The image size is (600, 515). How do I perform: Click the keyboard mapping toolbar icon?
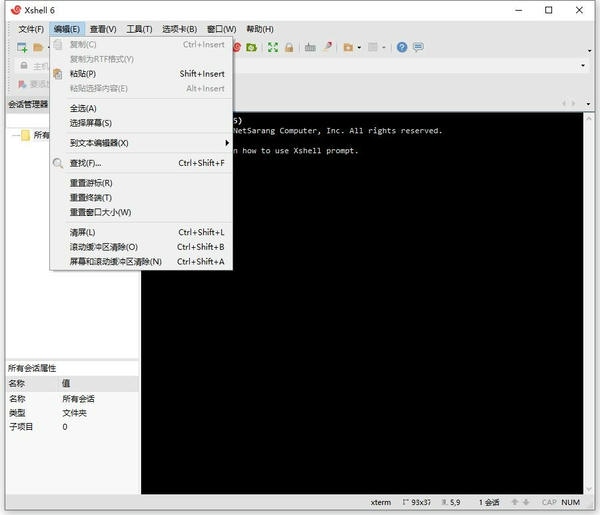coord(310,47)
